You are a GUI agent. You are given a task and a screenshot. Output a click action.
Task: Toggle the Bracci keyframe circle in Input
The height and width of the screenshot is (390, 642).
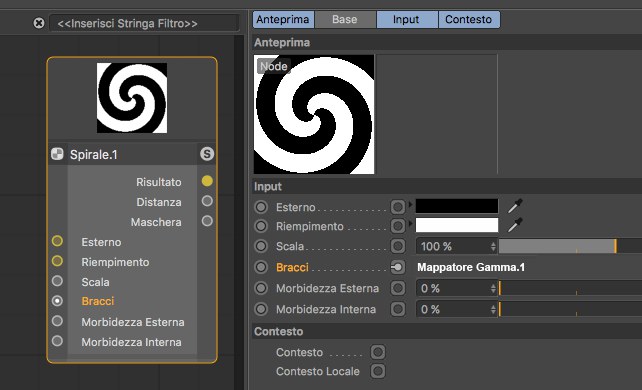(261, 267)
